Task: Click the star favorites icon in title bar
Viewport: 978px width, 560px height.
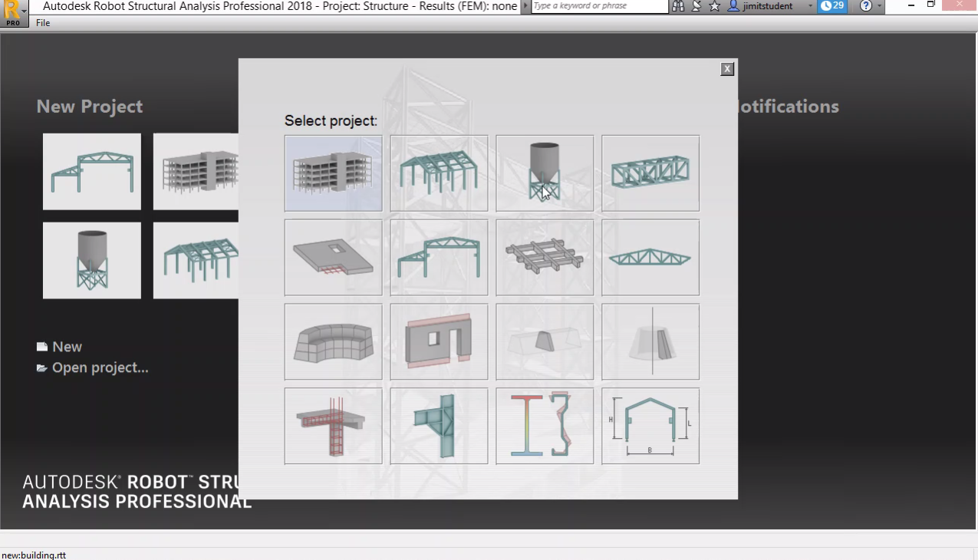Action: coord(714,6)
